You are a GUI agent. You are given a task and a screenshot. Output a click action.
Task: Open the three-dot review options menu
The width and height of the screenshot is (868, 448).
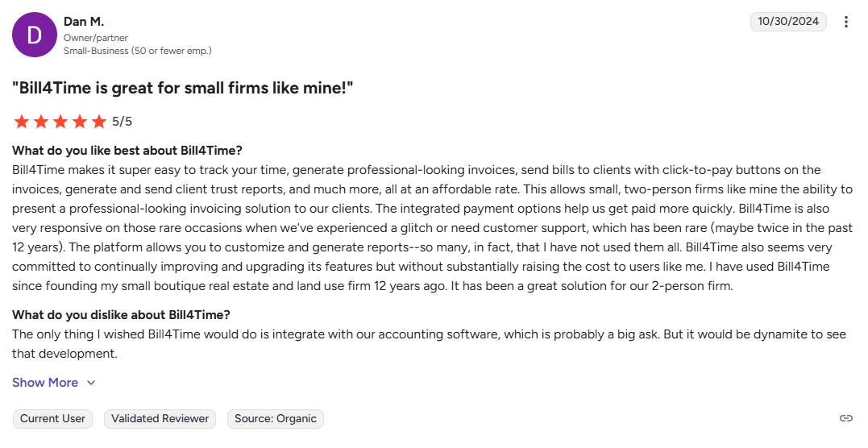(845, 22)
